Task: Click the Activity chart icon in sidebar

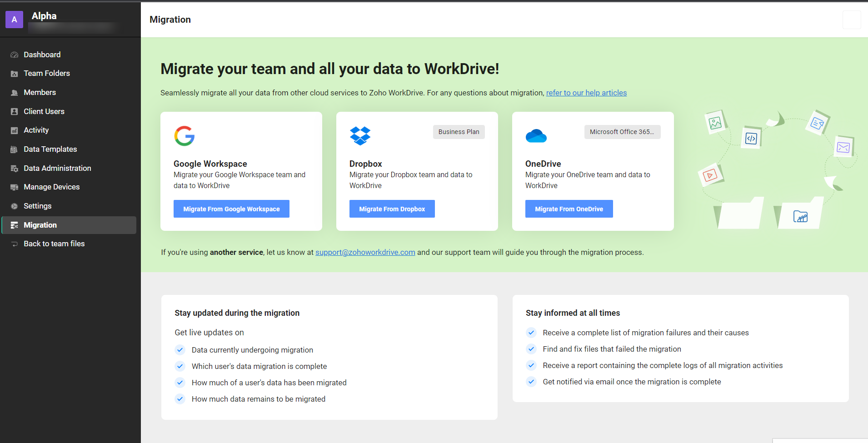Action: tap(15, 130)
